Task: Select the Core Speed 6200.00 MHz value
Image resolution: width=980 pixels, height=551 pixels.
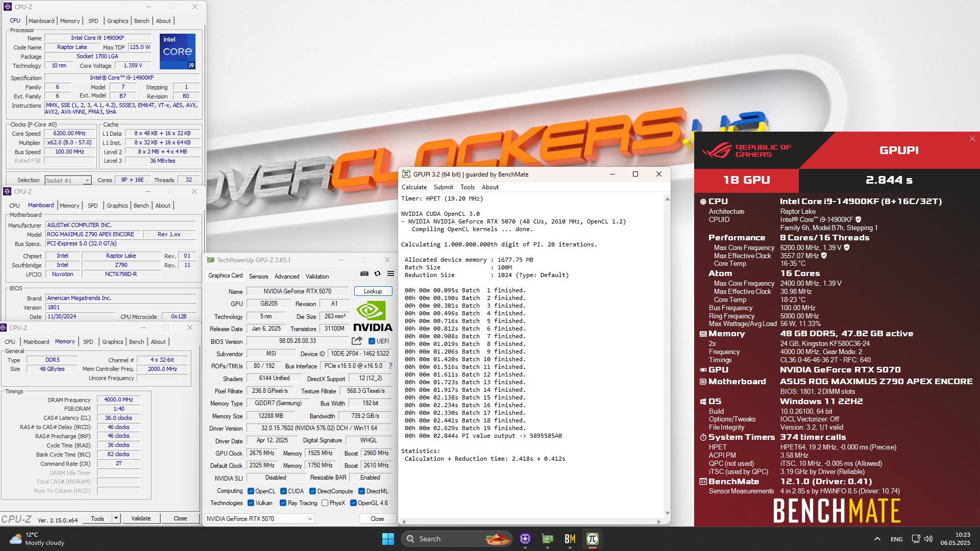Action: tap(69, 134)
